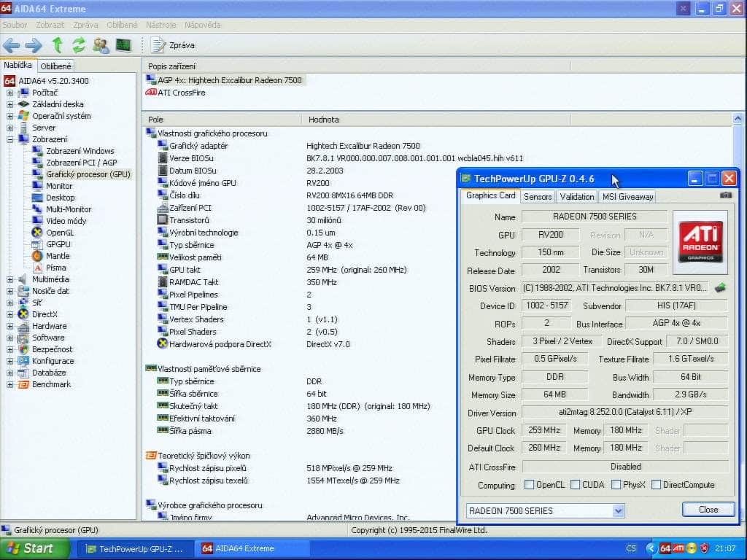The width and height of the screenshot is (747, 560).
Task: Click Close button in GPU-Z
Action: 708,510
